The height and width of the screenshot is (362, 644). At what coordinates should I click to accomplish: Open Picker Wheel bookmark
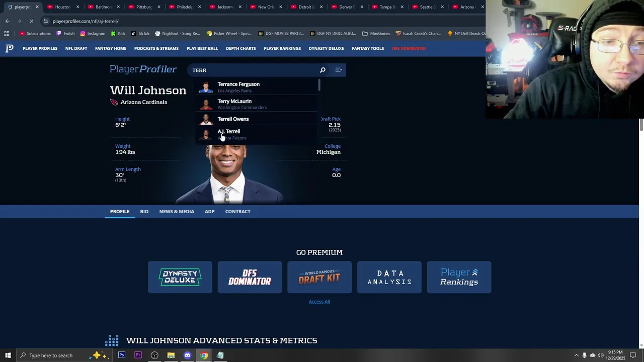coord(229,34)
